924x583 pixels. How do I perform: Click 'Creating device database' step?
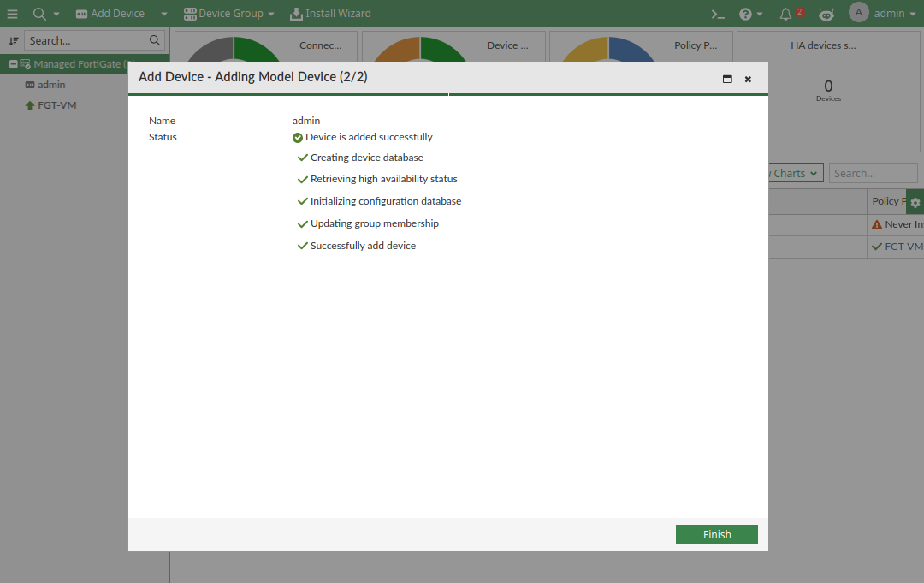pyautogui.click(x=360, y=158)
